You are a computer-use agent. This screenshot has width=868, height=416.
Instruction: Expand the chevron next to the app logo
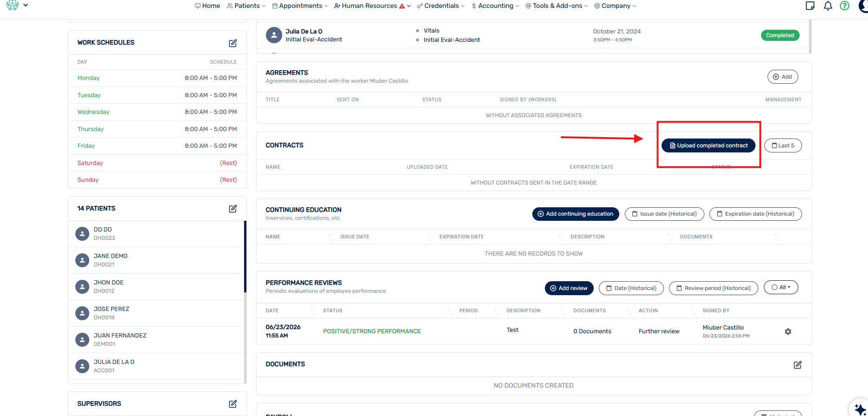[26, 5]
